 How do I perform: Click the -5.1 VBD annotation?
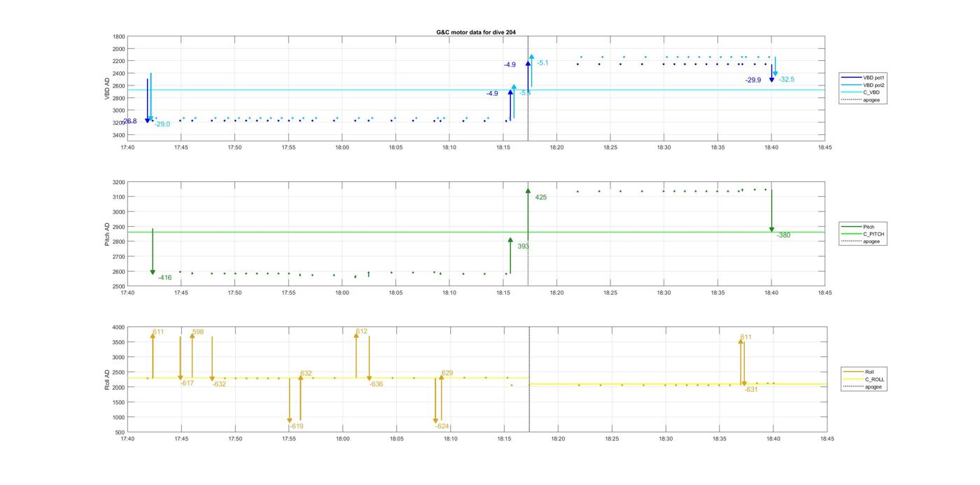coord(542,63)
